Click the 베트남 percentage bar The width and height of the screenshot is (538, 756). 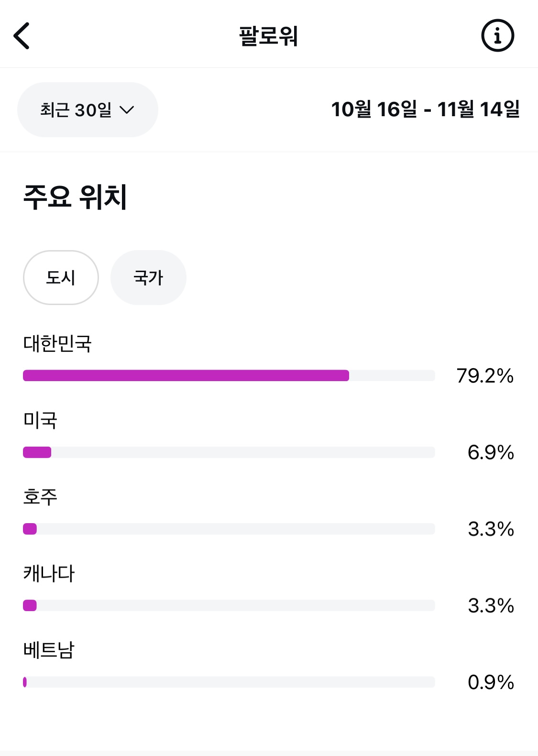[x=229, y=682]
